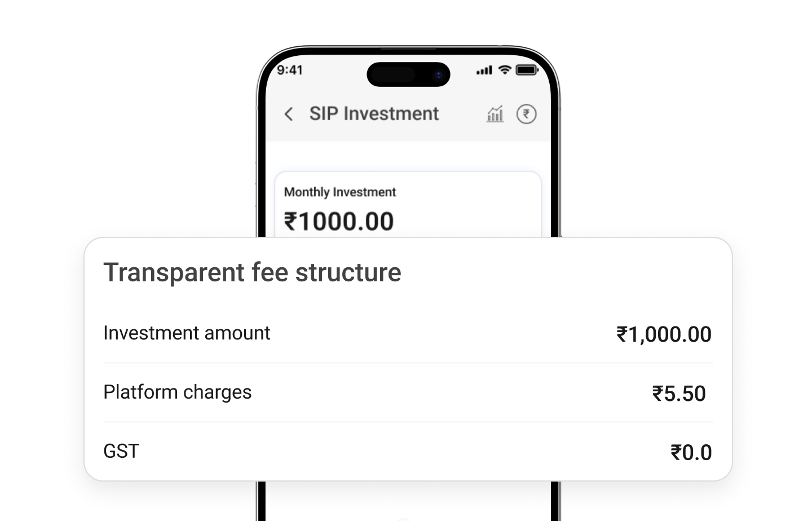812x521 pixels.
Task: Select the SIP Investment title
Action: pos(374,114)
